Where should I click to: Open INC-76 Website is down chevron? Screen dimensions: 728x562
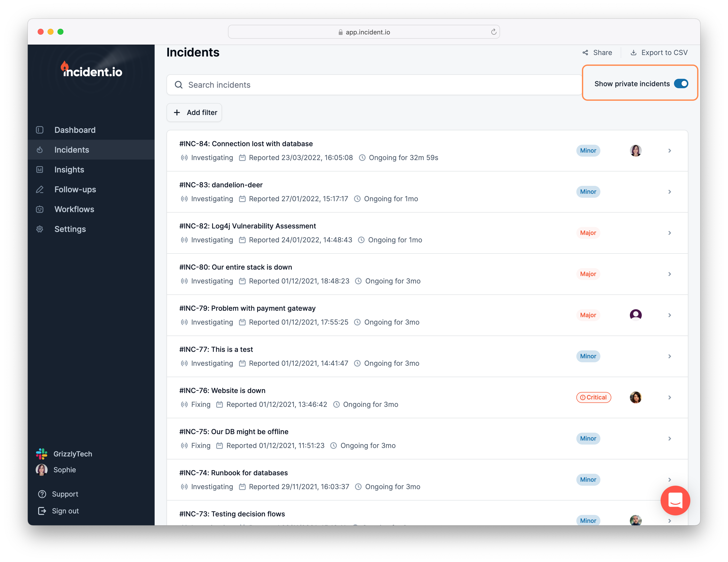pos(669,397)
